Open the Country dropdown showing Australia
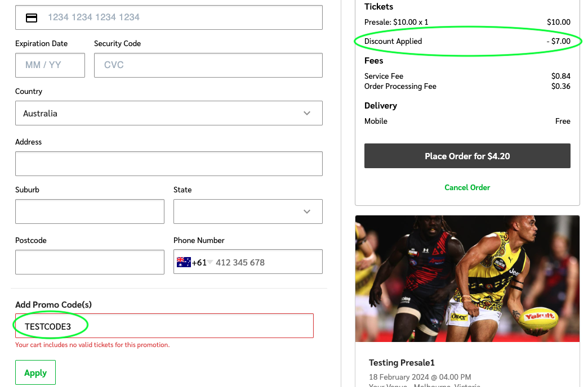 tap(168, 113)
